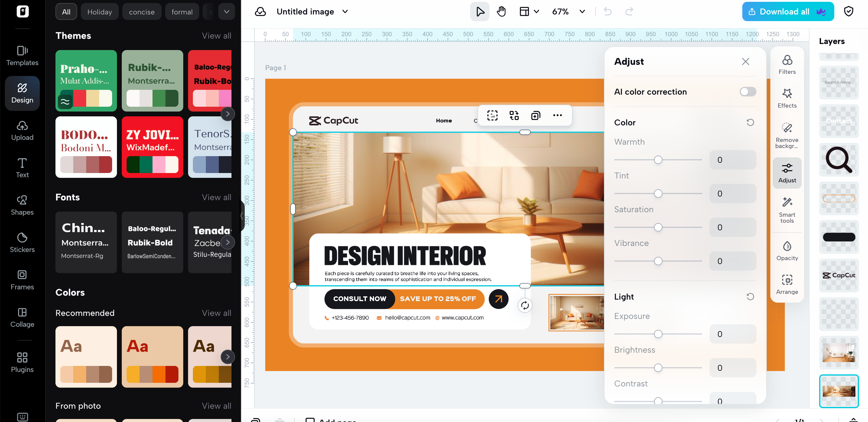Viewport: 868px width, 422px height.
Task: Switch to the Templates tab
Action: click(22, 56)
